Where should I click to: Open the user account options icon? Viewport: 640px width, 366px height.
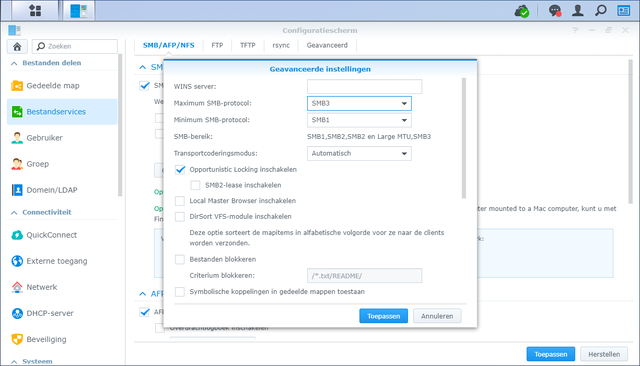(x=578, y=11)
